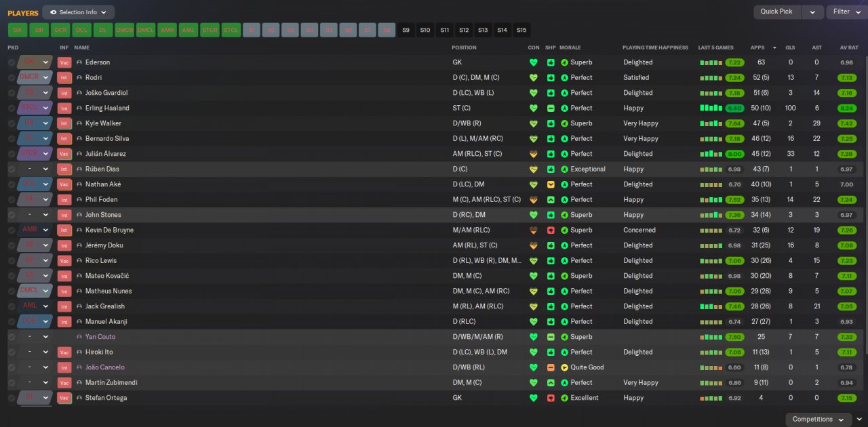Click Haaland's last 5 games rating bars
Viewport: 868px width, 427px height.
tap(711, 108)
